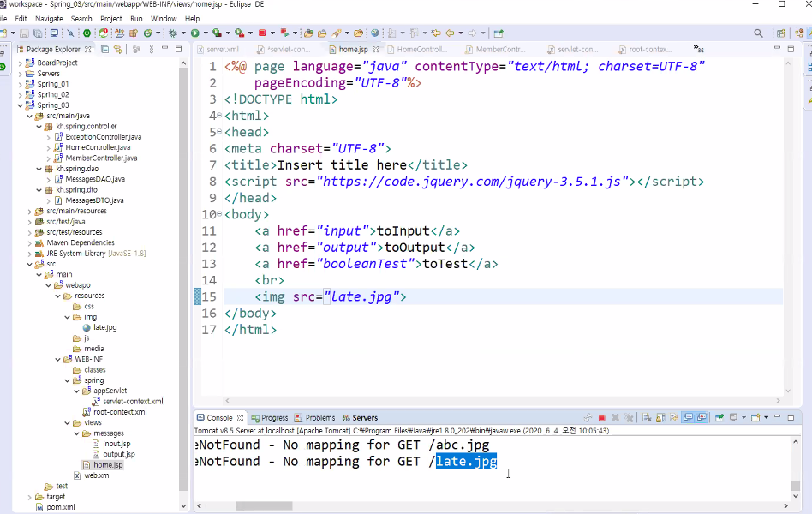Maximize the Console view
This screenshot has height=514, width=812.
pyautogui.click(x=791, y=417)
